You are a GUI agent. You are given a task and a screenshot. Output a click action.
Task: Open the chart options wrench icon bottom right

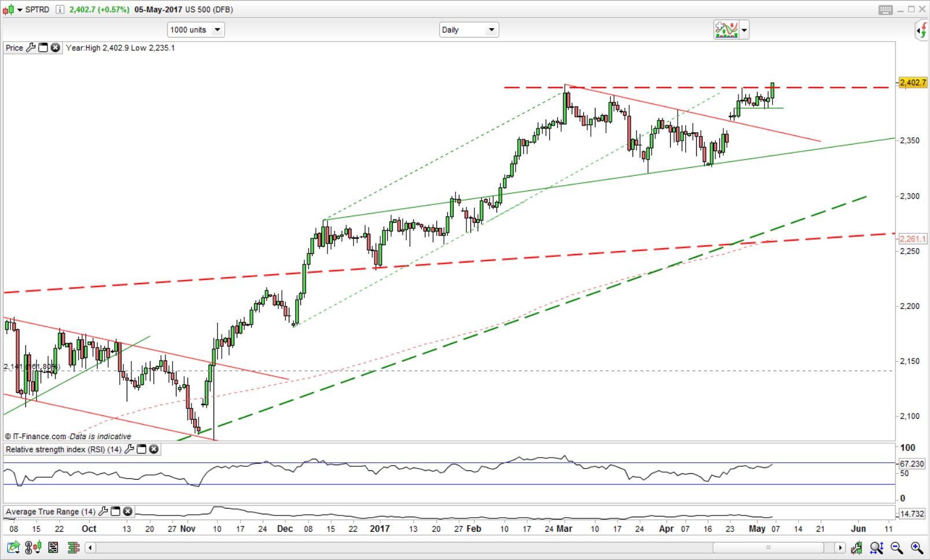[857, 547]
